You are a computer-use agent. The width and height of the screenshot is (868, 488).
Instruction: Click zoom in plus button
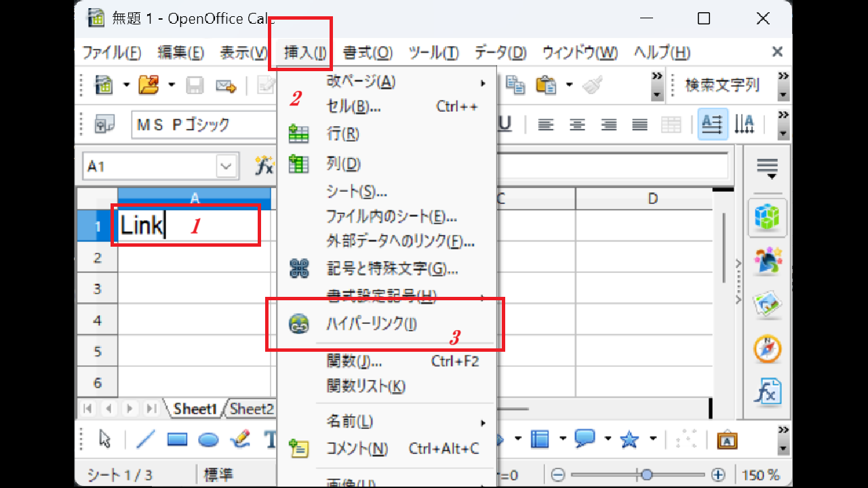tap(718, 474)
